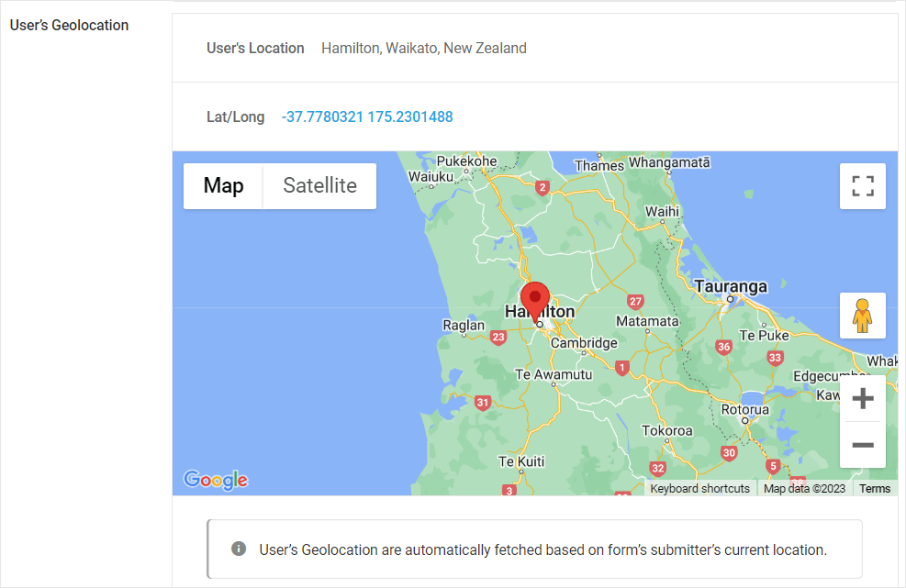Click the Tauranga city label on map
Viewport: 906px width, 588px height.
[731, 286]
